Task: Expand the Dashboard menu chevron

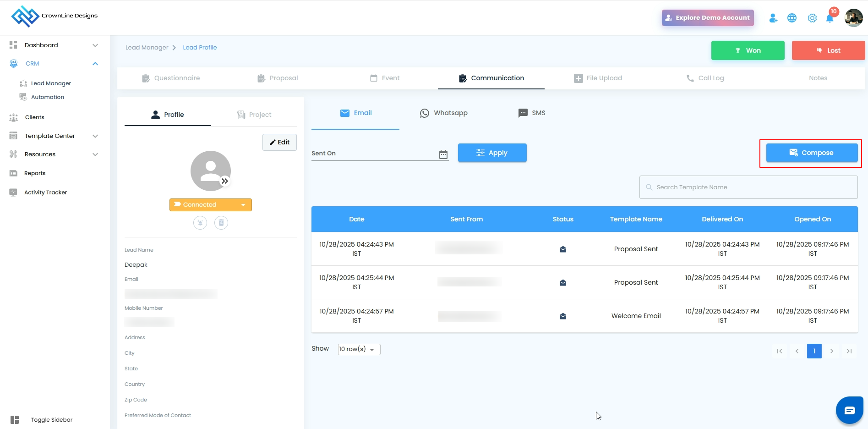Action: 95,45
